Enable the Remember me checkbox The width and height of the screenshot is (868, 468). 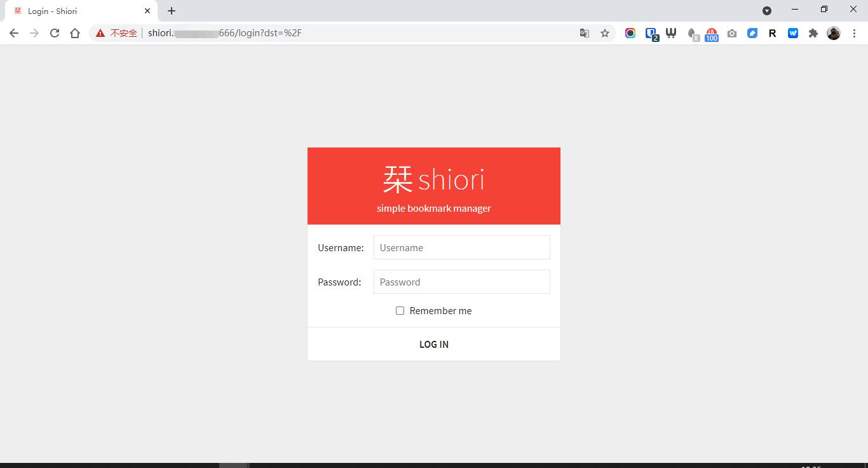[400, 310]
